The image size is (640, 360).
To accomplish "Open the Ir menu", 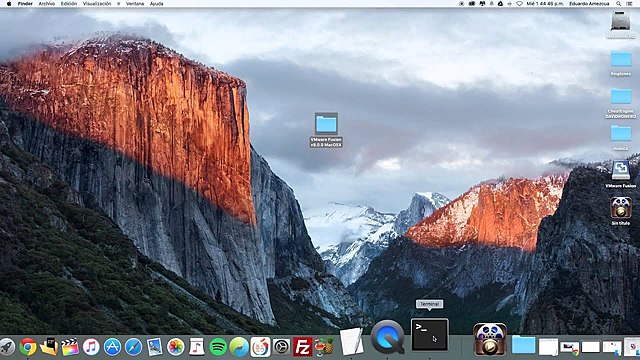I will click(x=118, y=4).
